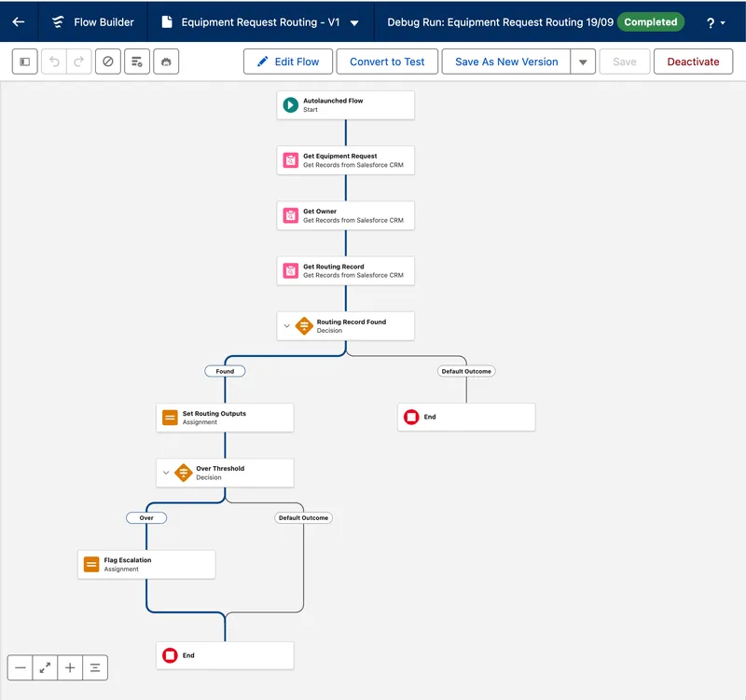Select the Get Equipment Request element icon
Image resolution: width=746 pixels, height=700 pixels.
point(291,160)
